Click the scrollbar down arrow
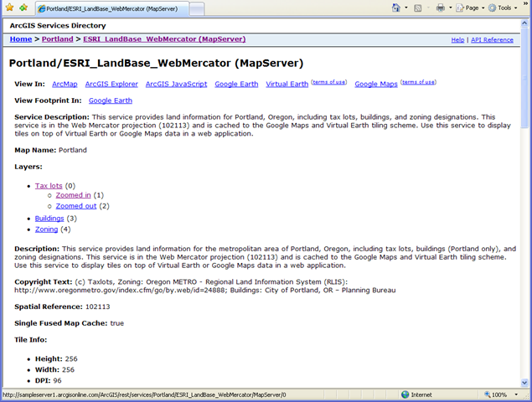Viewport: 532px width, 402px height. coord(524,383)
